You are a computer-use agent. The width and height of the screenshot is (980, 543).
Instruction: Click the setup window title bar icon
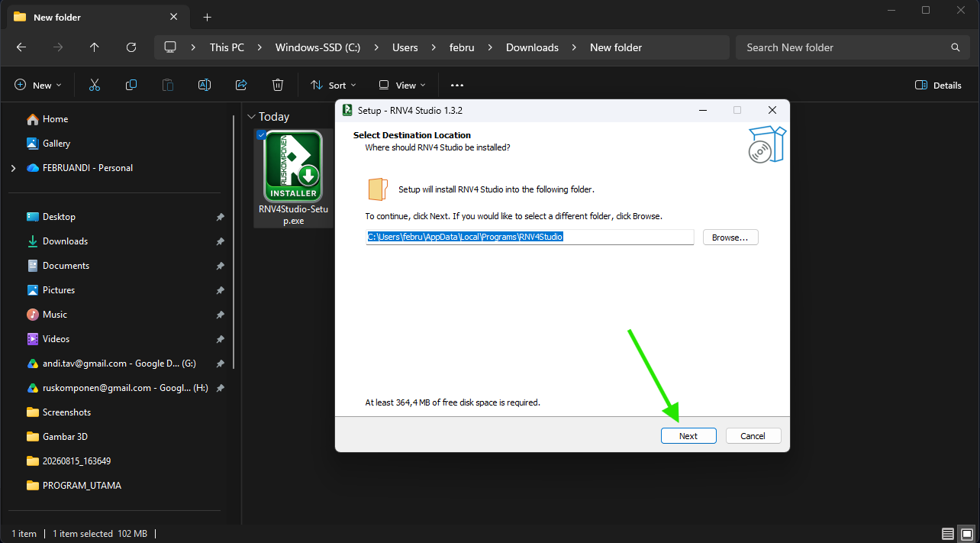pos(347,110)
